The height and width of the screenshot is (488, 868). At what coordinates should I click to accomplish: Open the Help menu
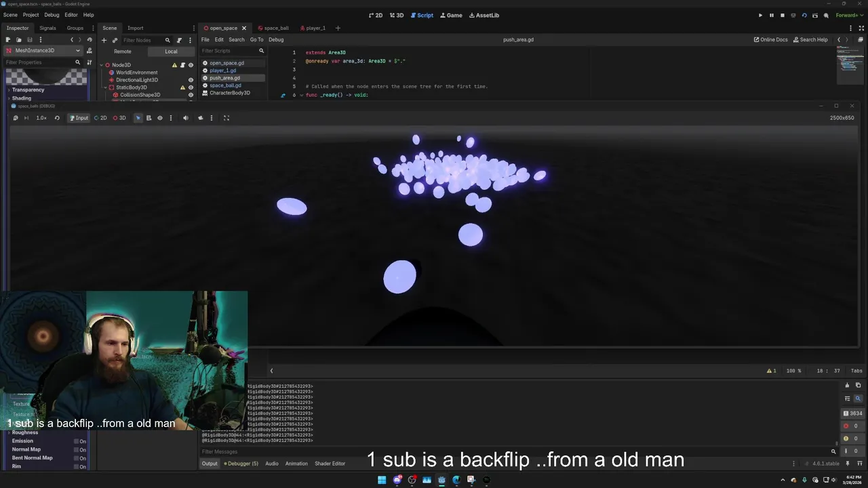[88, 15]
